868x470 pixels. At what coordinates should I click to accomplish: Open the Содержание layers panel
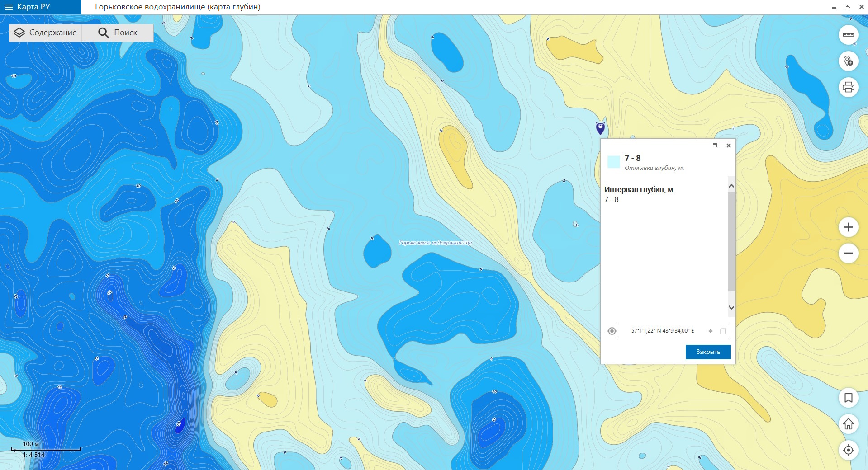point(45,33)
